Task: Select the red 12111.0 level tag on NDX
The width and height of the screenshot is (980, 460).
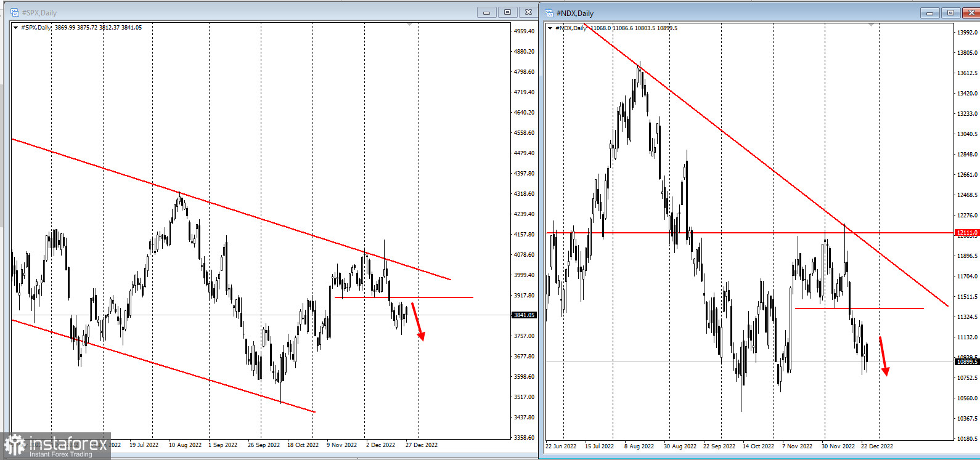Action: (967, 233)
